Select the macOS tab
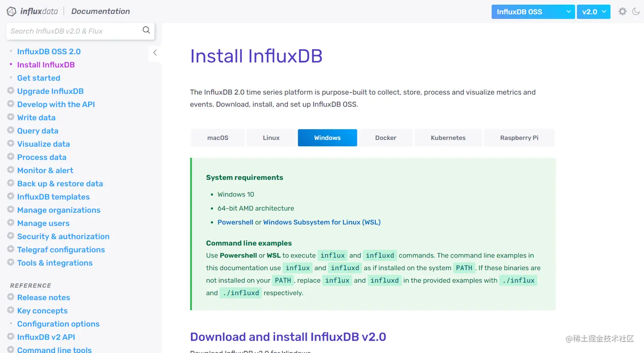 218,138
